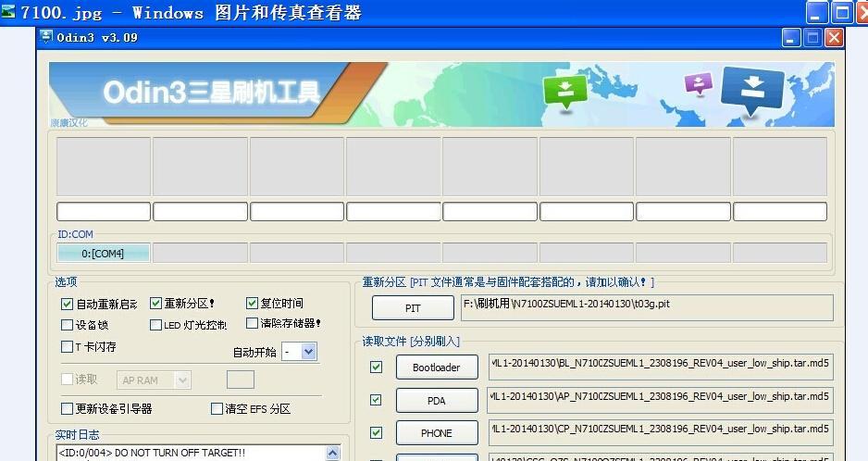Click the PIT button
868x461 pixels.
click(x=413, y=308)
